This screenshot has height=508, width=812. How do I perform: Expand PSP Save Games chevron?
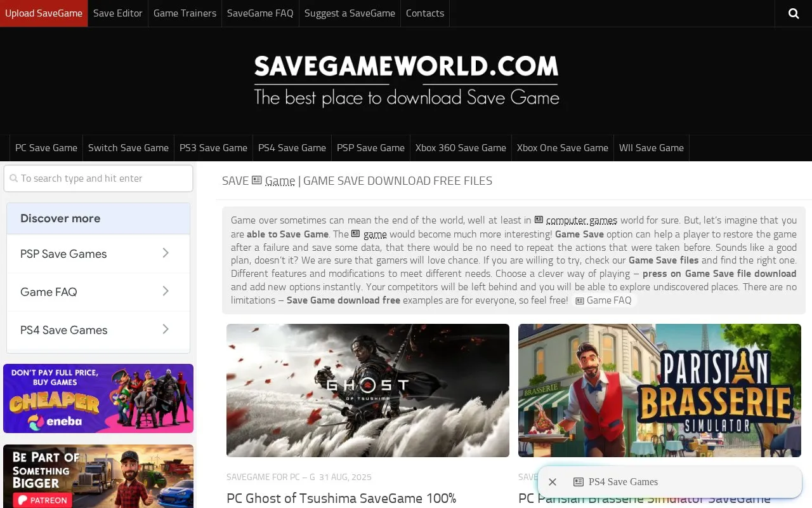tap(166, 253)
